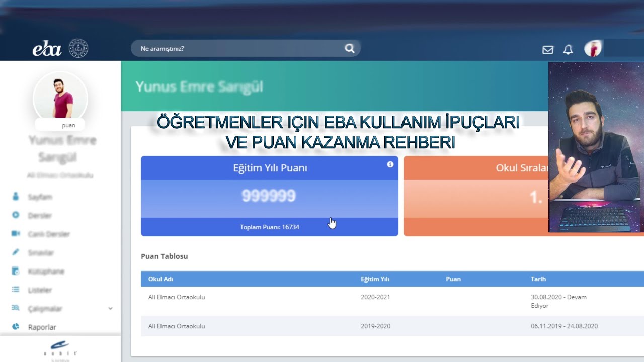Viewport: 644px width, 362px height.
Task: Expand the Çalışmalar chevron
Action: click(110, 308)
